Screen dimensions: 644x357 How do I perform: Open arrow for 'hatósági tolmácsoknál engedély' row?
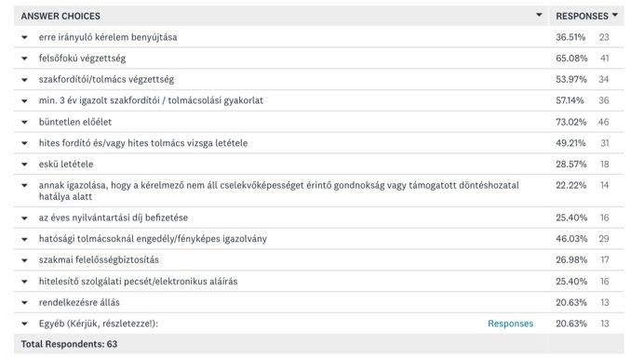pyautogui.click(x=24, y=239)
